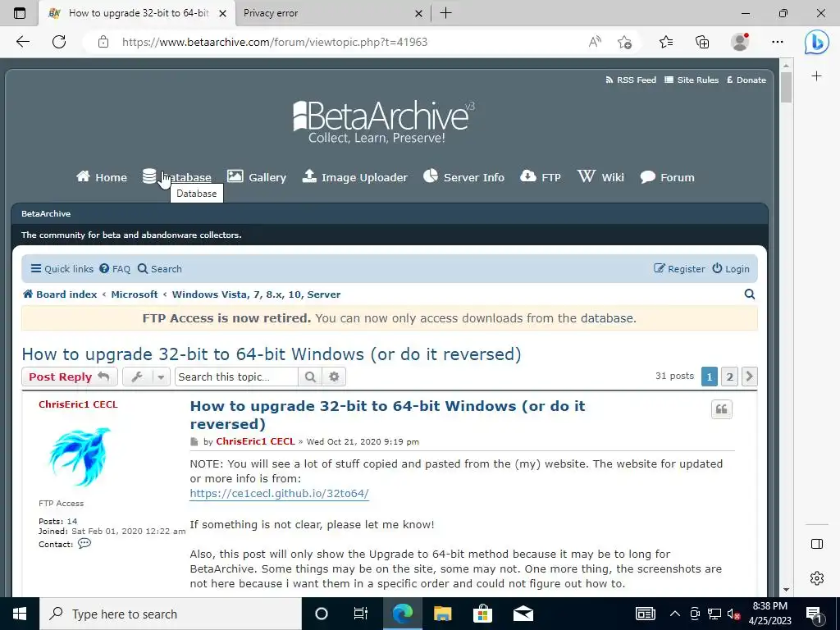Open the Donate link

746,80
